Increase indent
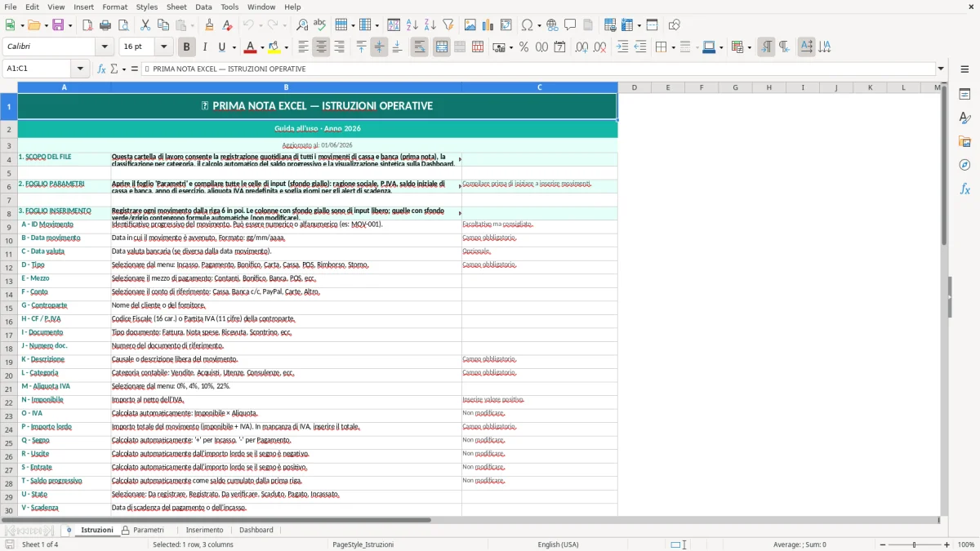 (x=622, y=47)
